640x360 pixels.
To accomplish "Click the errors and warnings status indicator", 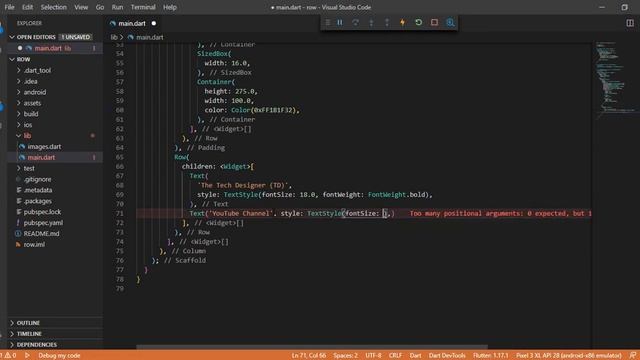I will [9, 356].
